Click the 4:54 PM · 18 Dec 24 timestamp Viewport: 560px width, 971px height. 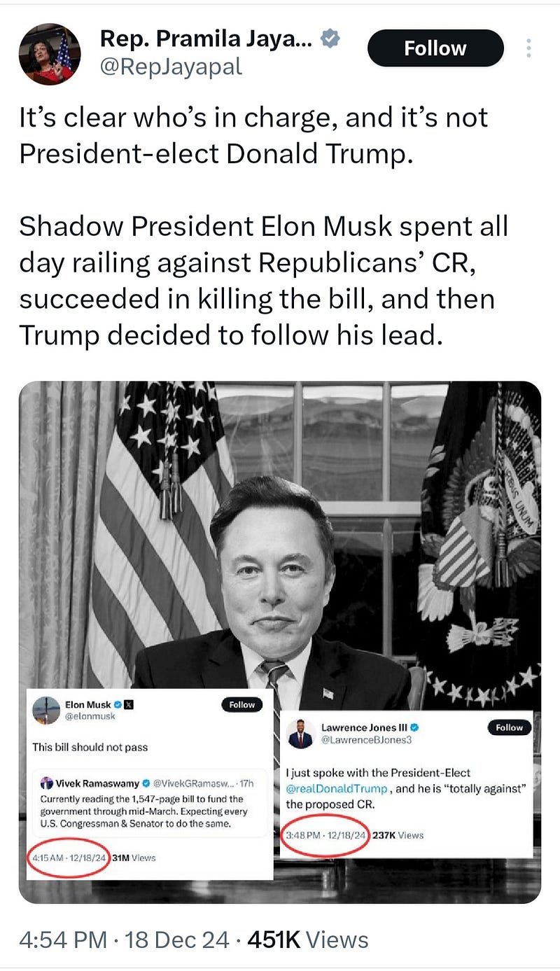(x=123, y=939)
